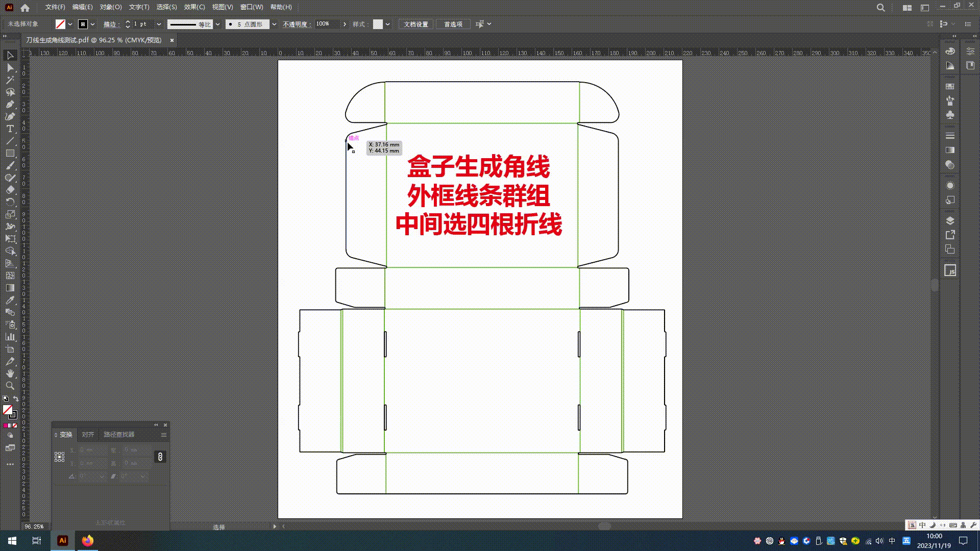
Task: Close the 刀线生成角线测试.pdf document tab
Action: point(172,40)
